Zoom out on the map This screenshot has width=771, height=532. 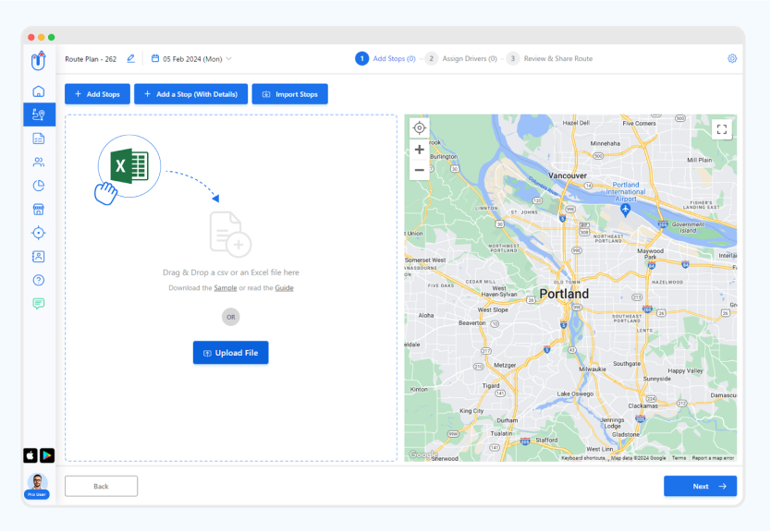pyautogui.click(x=420, y=170)
